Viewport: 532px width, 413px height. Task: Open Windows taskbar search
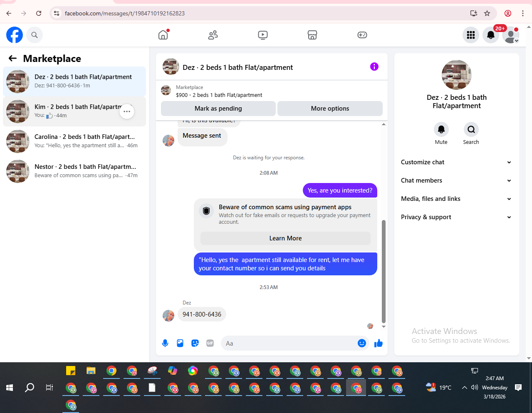[x=30, y=388]
